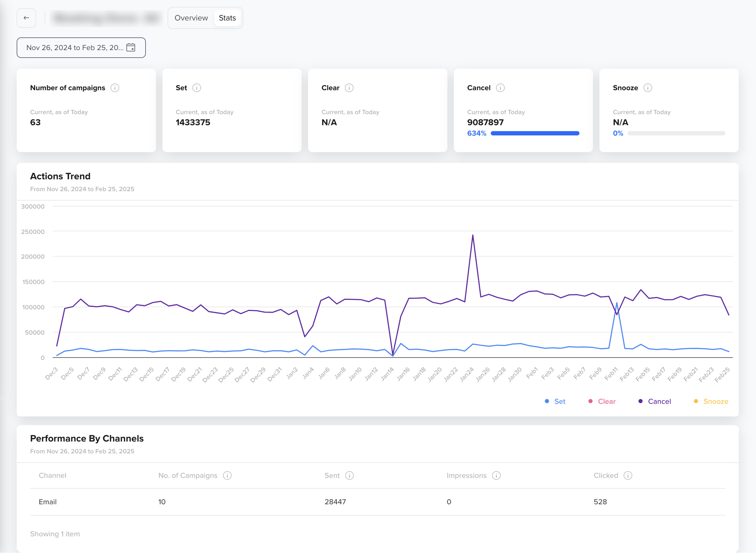This screenshot has width=756, height=553.
Task: Click the Showing 1 item text
Action: 55,534
